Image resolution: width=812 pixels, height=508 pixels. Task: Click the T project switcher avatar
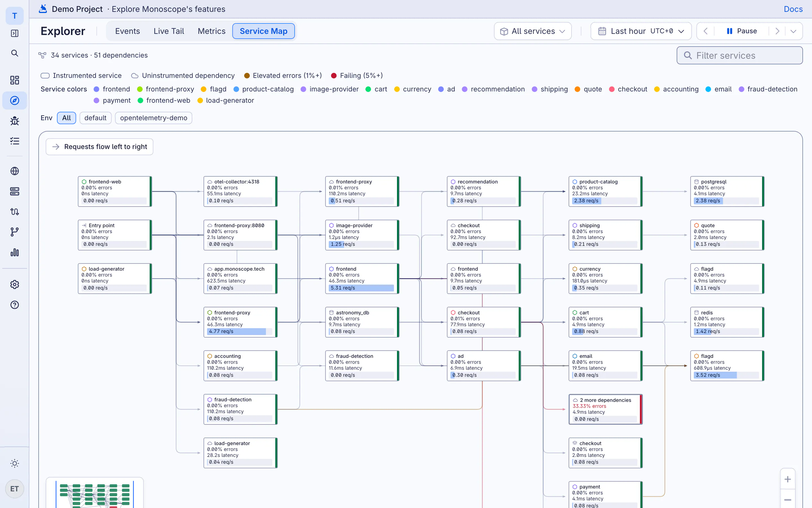click(14, 16)
